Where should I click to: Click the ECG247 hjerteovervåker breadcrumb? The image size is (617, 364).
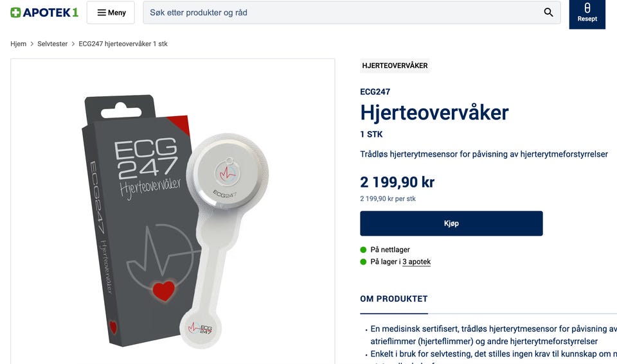pyautogui.click(x=123, y=44)
